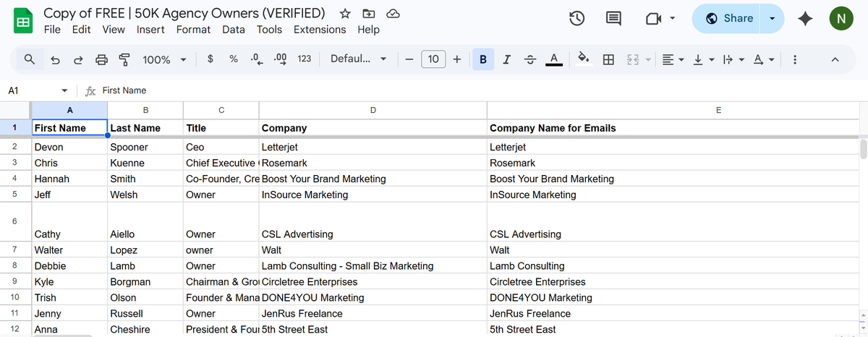Open the font family dropdown

pos(358,59)
